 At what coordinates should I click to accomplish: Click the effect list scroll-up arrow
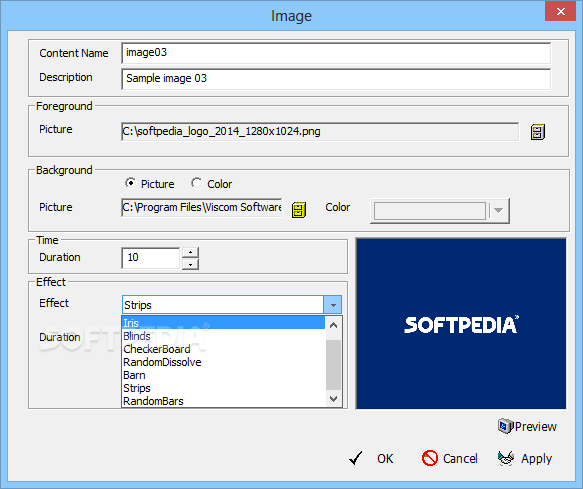(x=334, y=325)
